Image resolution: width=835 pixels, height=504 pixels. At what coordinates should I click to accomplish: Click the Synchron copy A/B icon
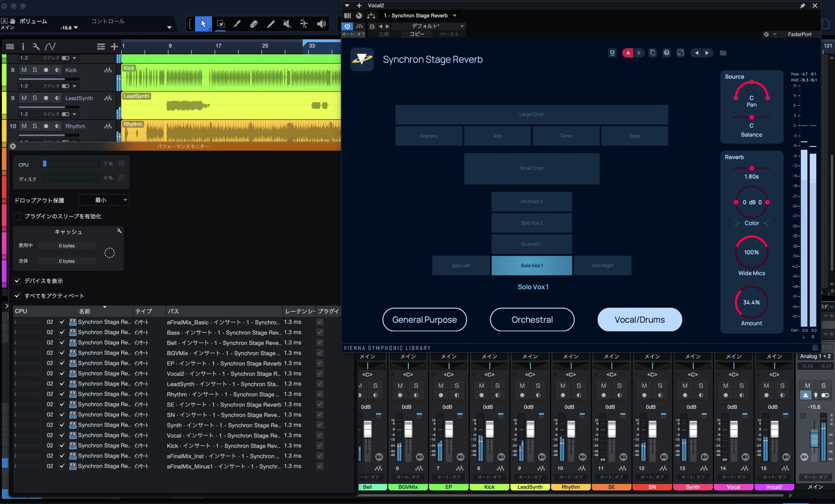click(x=652, y=53)
